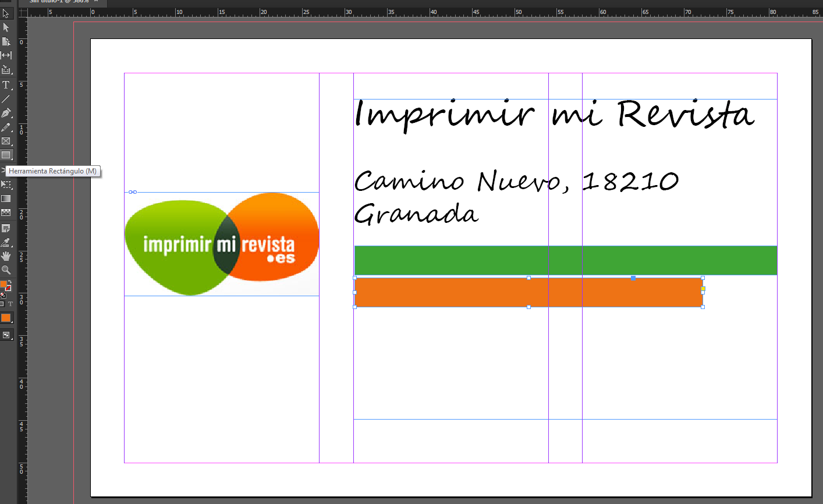Viewport: 823px width, 504px height.
Task: Click the 'Granada' text line
Action: pos(416,214)
